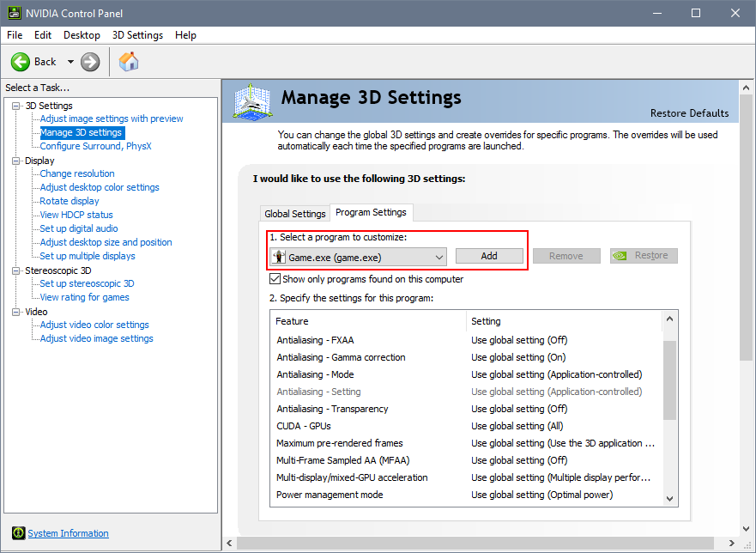Image resolution: width=756 pixels, height=553 pixels.
Task: Open the Back history dropdown arrow
Action: point(70,62)
